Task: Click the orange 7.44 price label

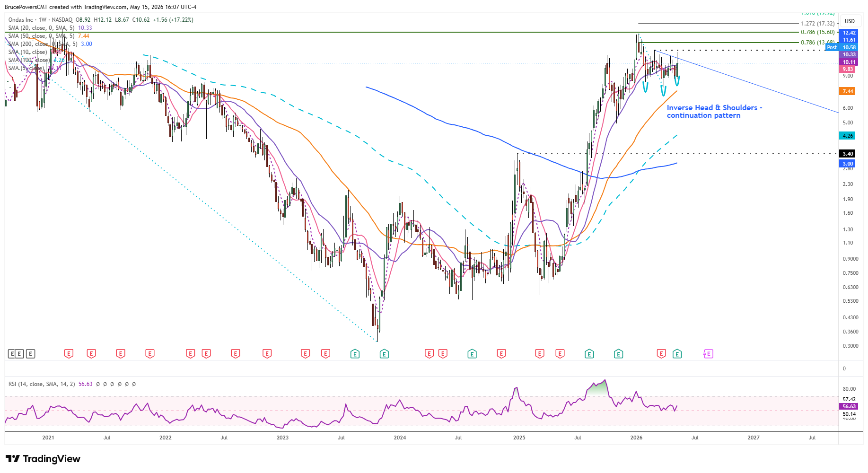Action: click(x=848, y=91)
